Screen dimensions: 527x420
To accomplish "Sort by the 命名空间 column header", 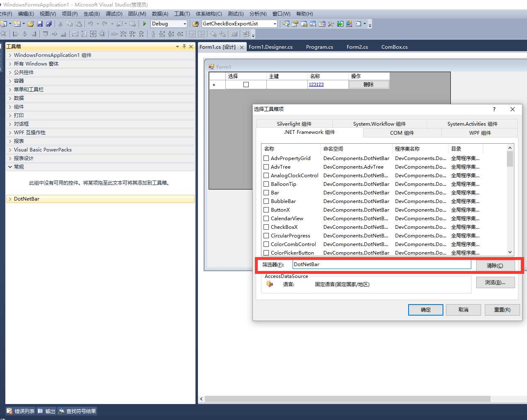I will [x=356, y=149].
